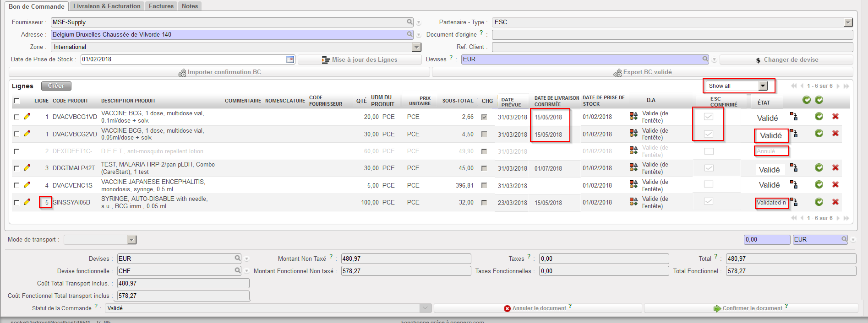Click D.A icon on DVACVBCG2VD line

[634, 134]
